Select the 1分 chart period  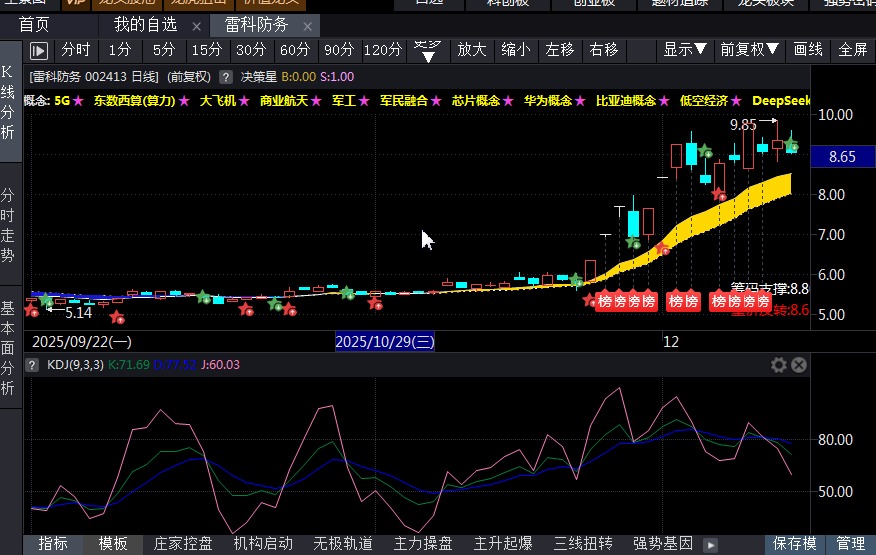pos(120,50)
